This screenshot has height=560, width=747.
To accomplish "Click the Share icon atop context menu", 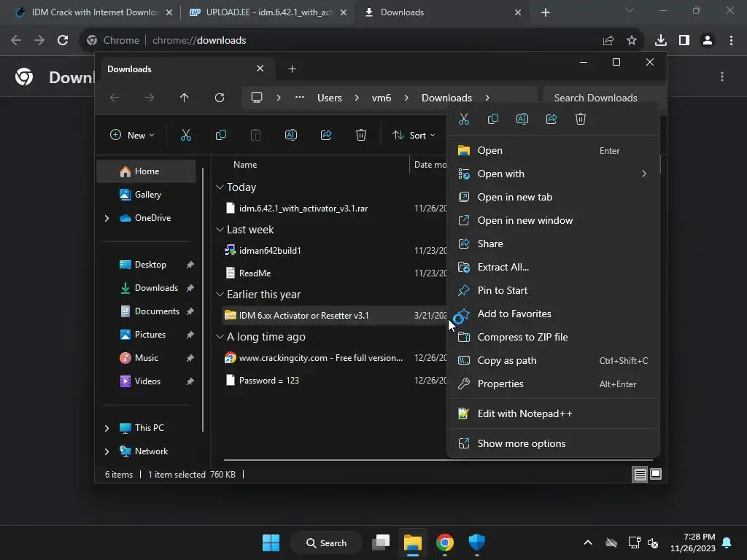I will pyautogui.click(x=551, y=119).
